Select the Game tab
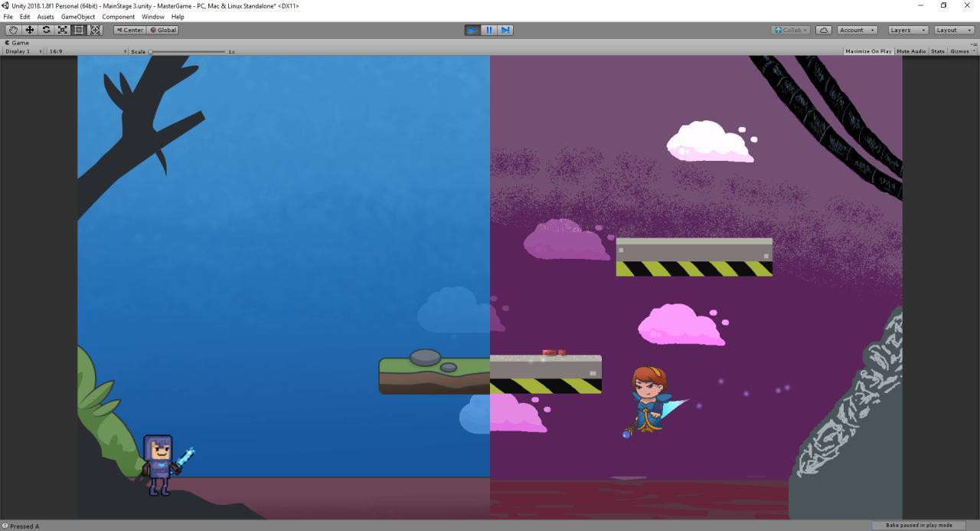Viewport: 980px width, 531px height. (x=17, y=43)
